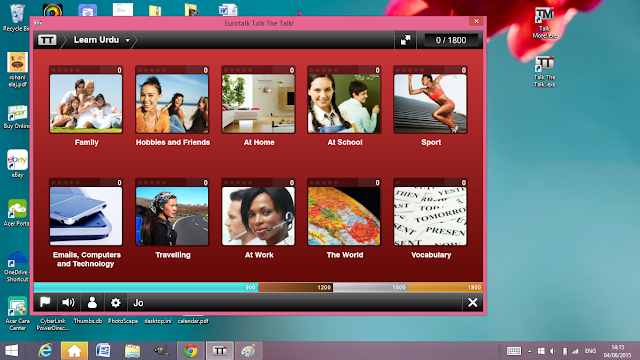Screen dimensions: 640x360
Task: Open the Family topic thumbnail
Action: [86, 103]
